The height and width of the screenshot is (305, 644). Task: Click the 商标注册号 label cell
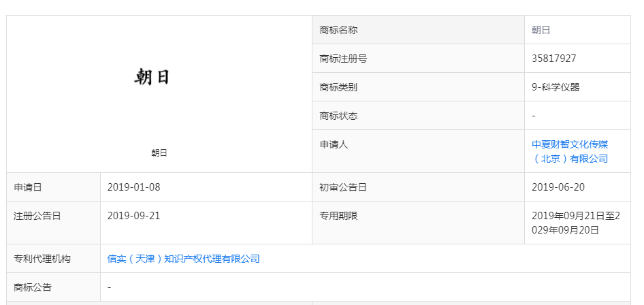(x=418, y=59)
